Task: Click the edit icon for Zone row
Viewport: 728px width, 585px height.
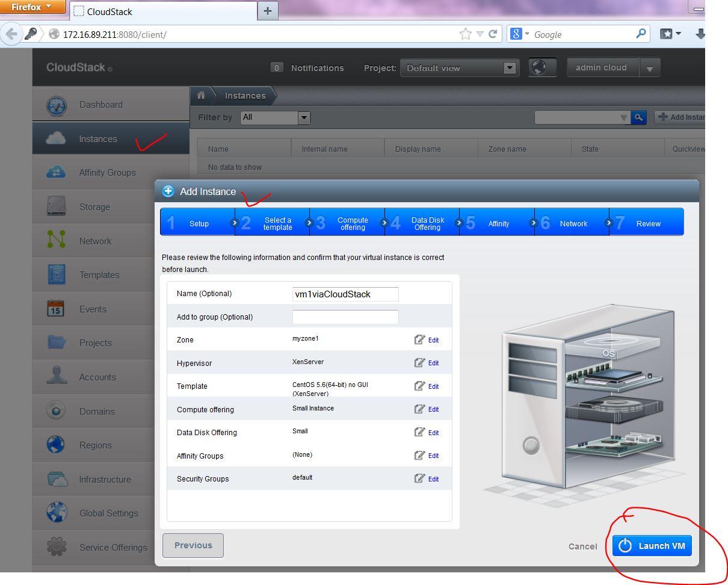Action: click(419, 339)
